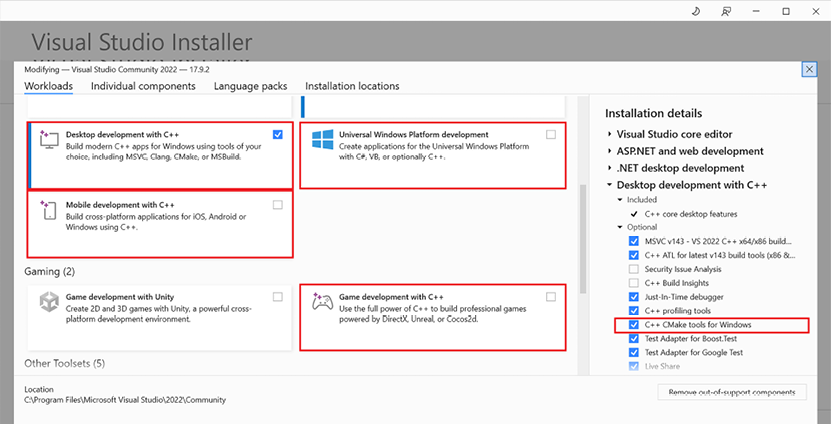This screenshot has height=424, width=831.
Task: Click the Desktop development with C++ title
Action: click(x=122, y=135)
